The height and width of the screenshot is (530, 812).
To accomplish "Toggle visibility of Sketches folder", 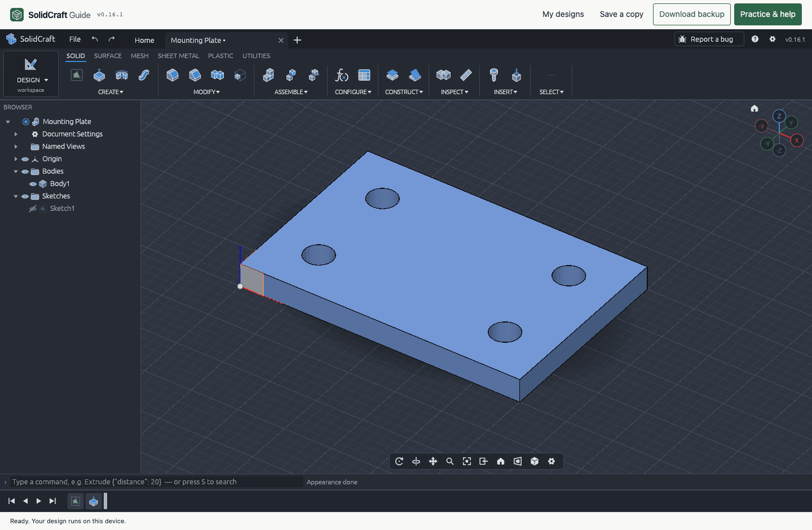I will pyautogui.click(x=25, y=196).
